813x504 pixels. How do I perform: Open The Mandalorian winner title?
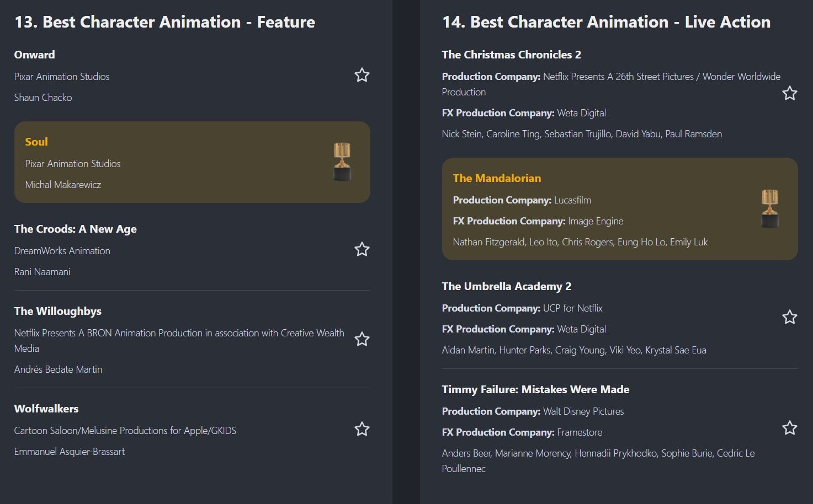pyautogui.click(x=497, y=178)
